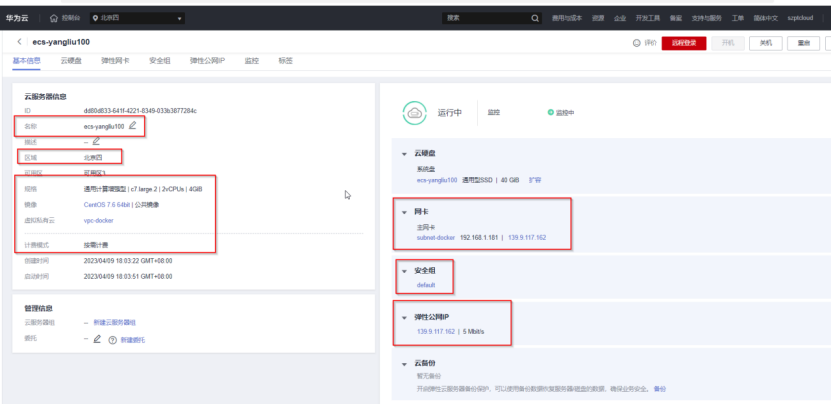Click the 新建云服务器组 link
Image resolution: width=831 pixels, height=405 pixels.
tap(116, 322)
